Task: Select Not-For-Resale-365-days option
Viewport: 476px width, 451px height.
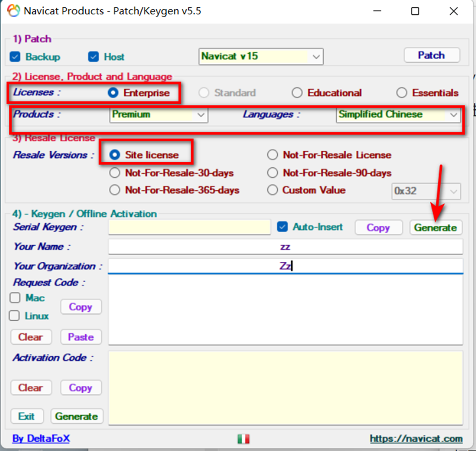Action: click(115, 190)
